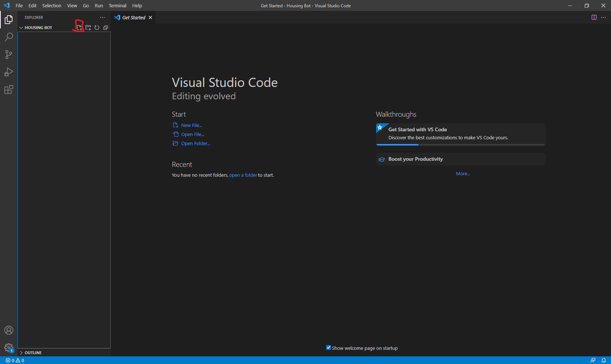The width and height of the screenshot is (611, 364).
Task: Create a new folder in Housing Bot
Action: [88, 28]
